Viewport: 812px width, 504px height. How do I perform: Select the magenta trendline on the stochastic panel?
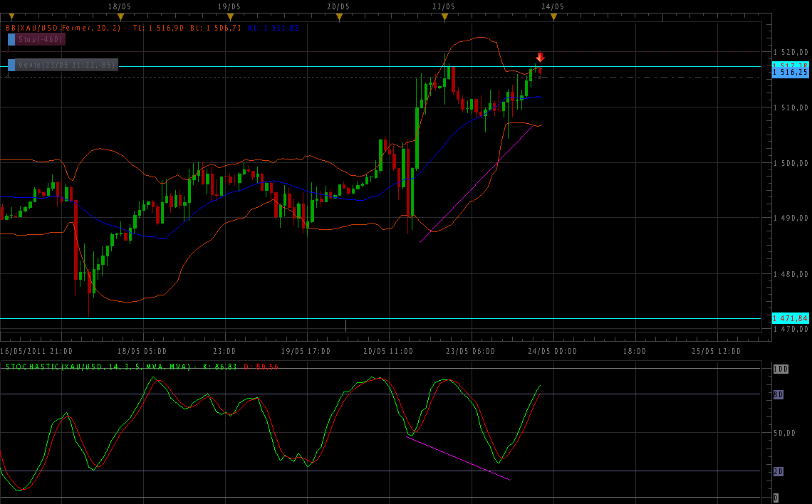coord(458,458)
